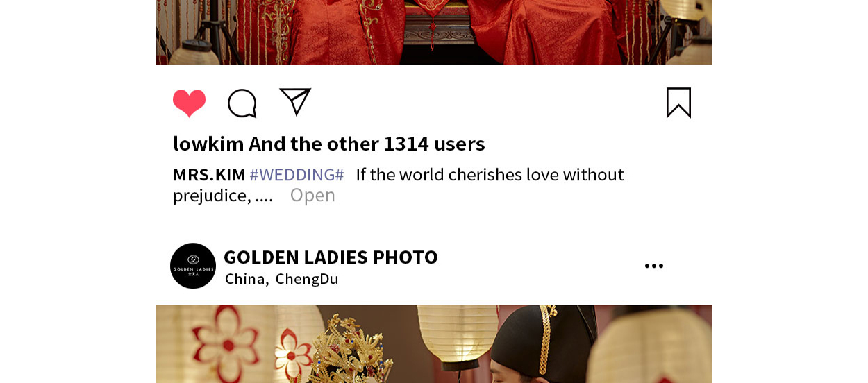Viewport: 868px width, 383px height.
Task: Open the lowkim user profile
Action: tap(208, 144)
